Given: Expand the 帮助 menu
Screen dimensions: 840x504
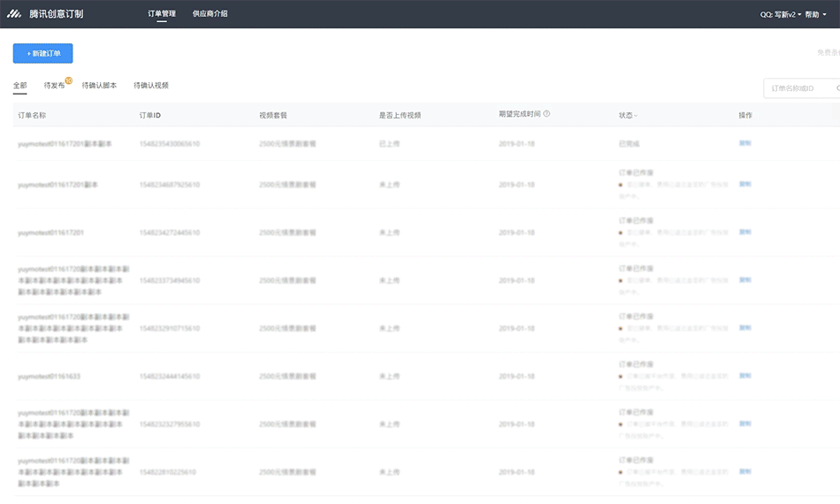Looking at the screenshot, I should coord(815,14).
